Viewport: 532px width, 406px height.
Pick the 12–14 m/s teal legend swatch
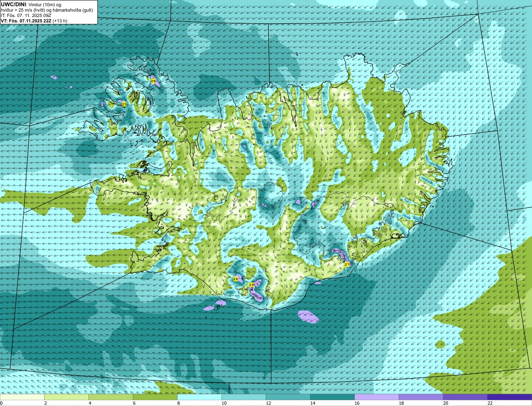point(288,397)
